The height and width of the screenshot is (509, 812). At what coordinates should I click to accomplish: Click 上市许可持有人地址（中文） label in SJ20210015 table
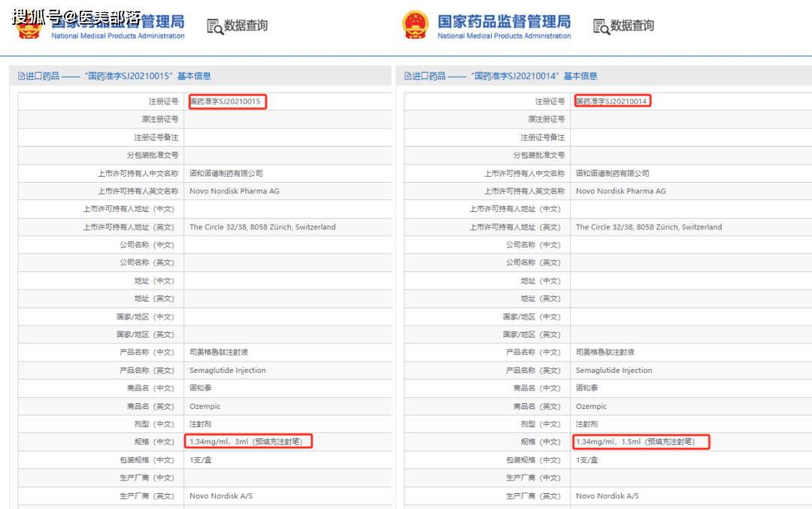131,209
